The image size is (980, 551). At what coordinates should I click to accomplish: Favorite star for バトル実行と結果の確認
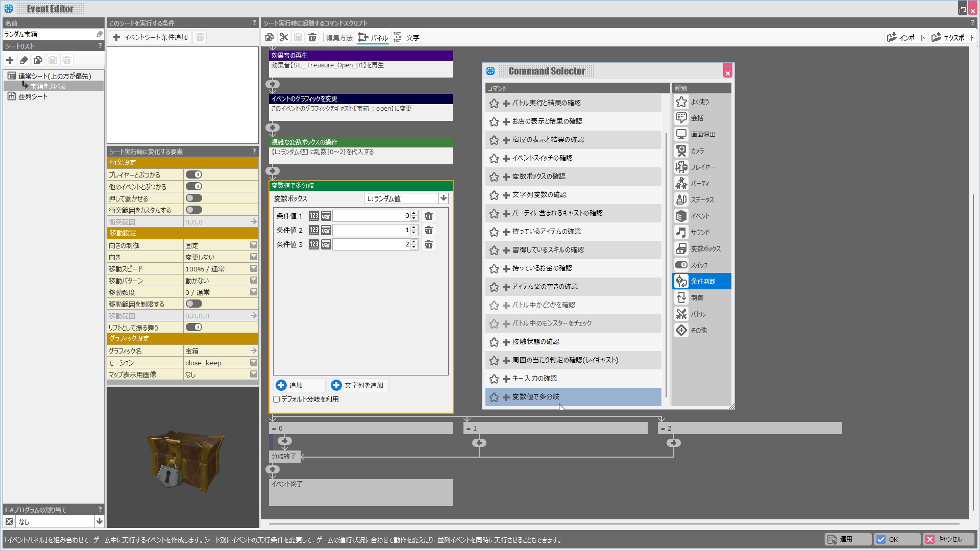point(494,103)
